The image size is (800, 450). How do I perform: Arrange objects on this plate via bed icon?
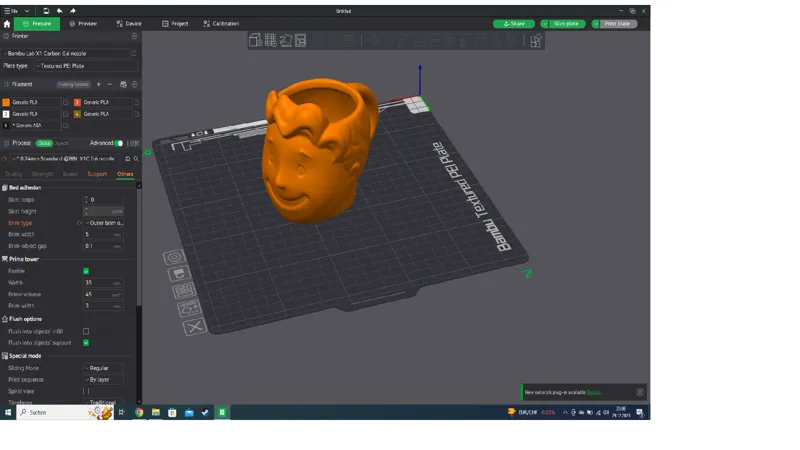tap(184, 291)
